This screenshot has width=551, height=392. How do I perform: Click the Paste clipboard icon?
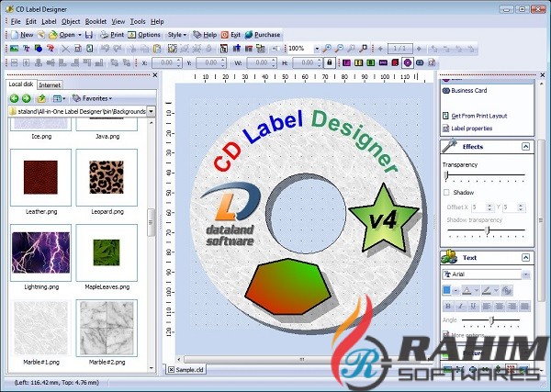click(157, 49)
